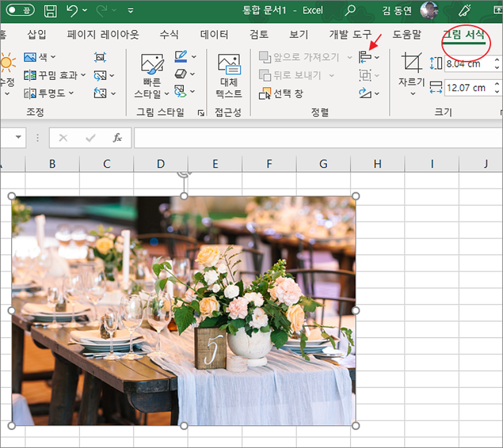This screenshot has width=503, height=448.
Task: Undo the last action
Action: (72, 10)
